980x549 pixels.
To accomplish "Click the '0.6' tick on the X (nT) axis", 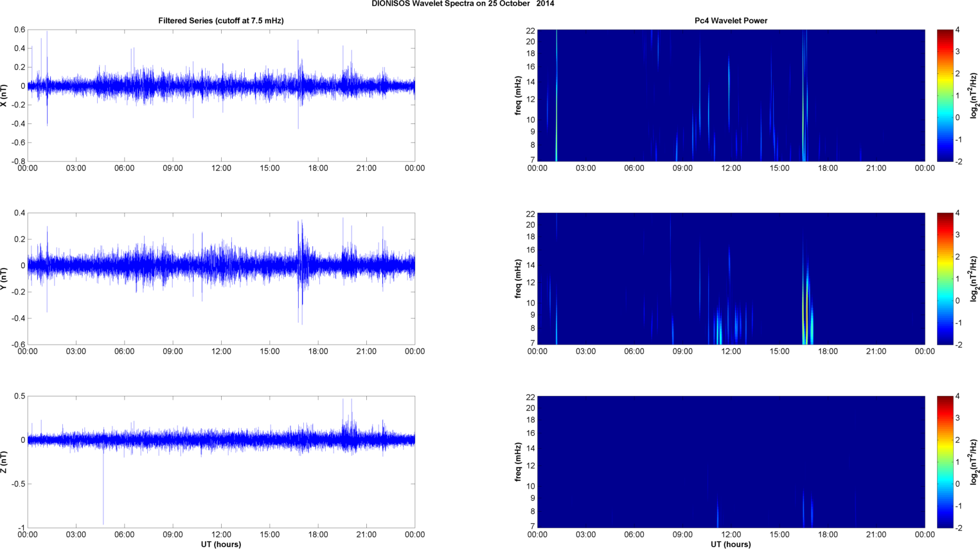I will (20, 30).
